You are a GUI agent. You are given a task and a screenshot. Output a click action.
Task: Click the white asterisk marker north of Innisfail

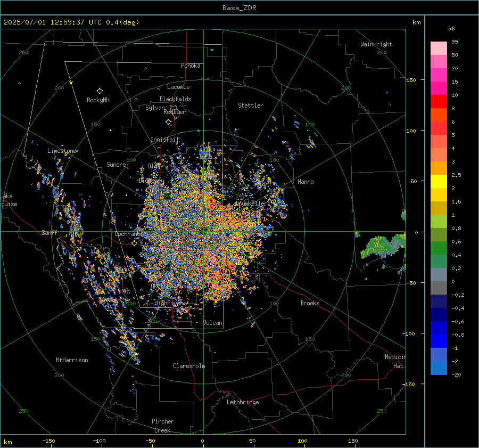coord(199,131)
